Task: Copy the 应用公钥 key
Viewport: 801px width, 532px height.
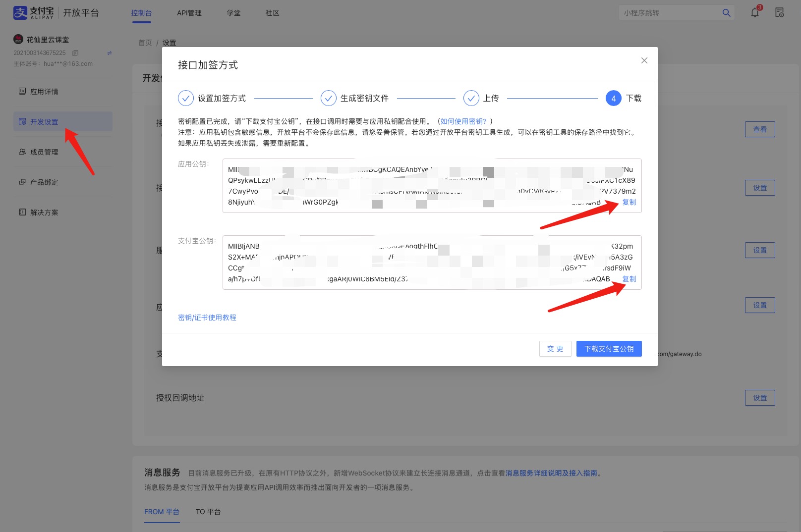Action: pos(629,202)
